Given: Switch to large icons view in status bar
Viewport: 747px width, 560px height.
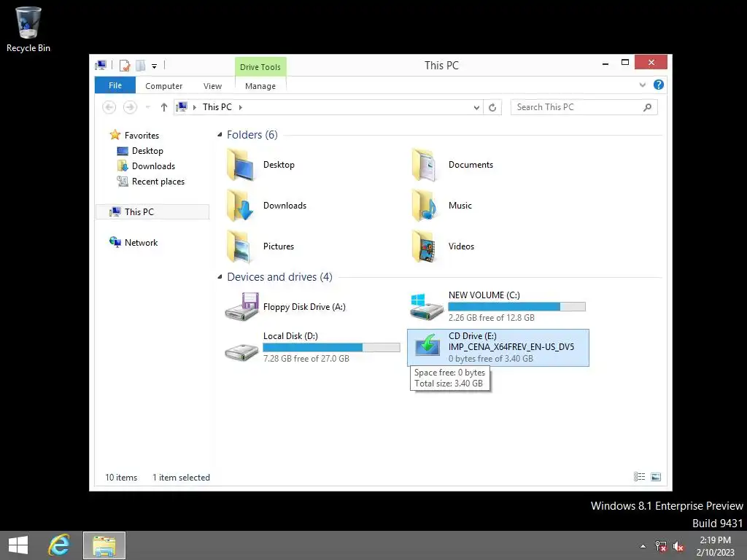Looking at the screenshot, I should [x=656, y=477].
